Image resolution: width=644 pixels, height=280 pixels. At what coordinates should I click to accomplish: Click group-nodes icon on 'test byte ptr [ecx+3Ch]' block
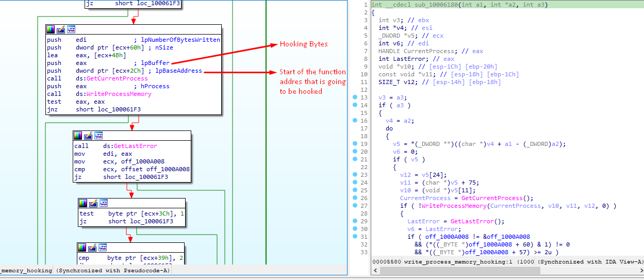point(104,203)
